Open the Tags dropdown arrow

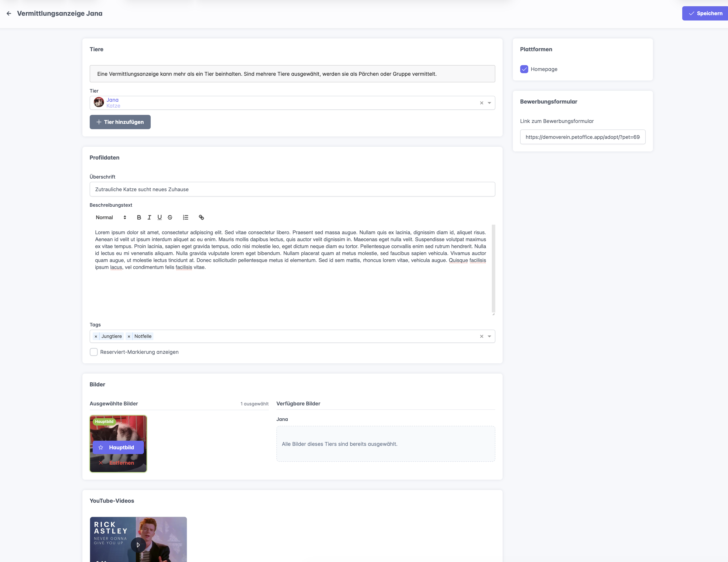point(489,336)
